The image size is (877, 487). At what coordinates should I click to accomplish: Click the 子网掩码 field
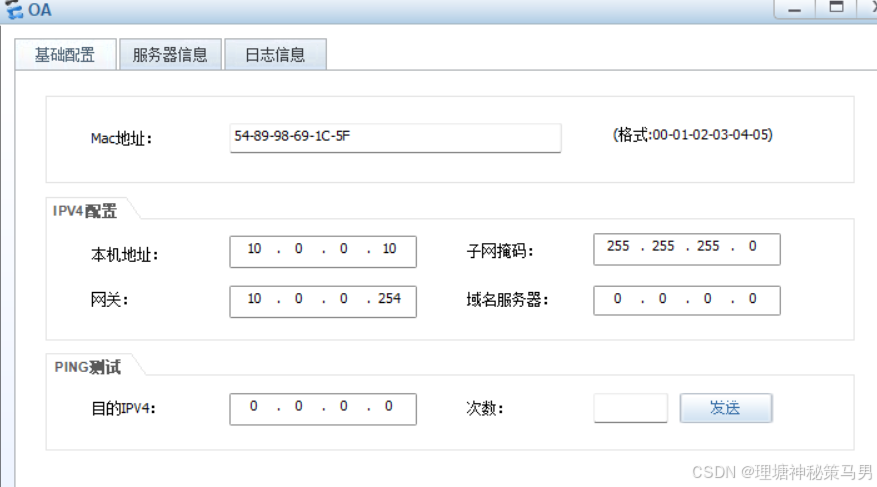tap(687, 249)
